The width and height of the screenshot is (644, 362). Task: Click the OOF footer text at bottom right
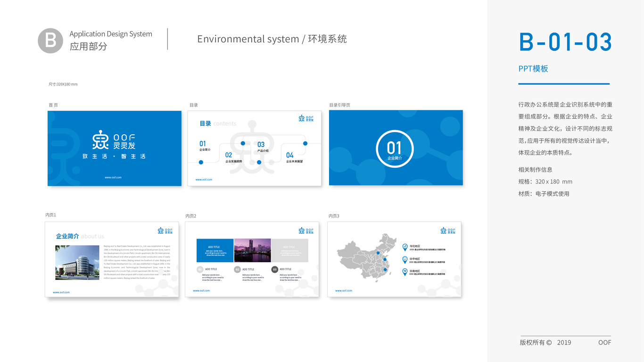tap(604, 343)
